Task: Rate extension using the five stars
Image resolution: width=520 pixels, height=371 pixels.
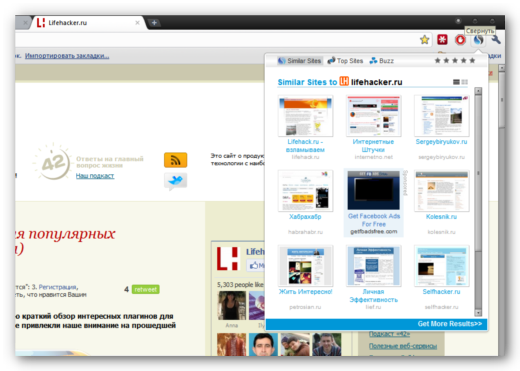Action: 455,60
